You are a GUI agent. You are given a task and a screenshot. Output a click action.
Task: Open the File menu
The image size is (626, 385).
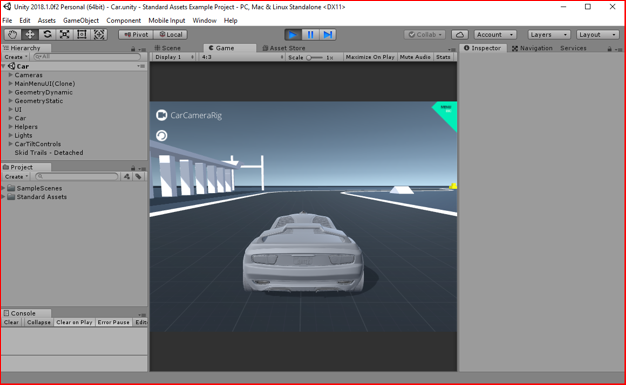point(7,20)
